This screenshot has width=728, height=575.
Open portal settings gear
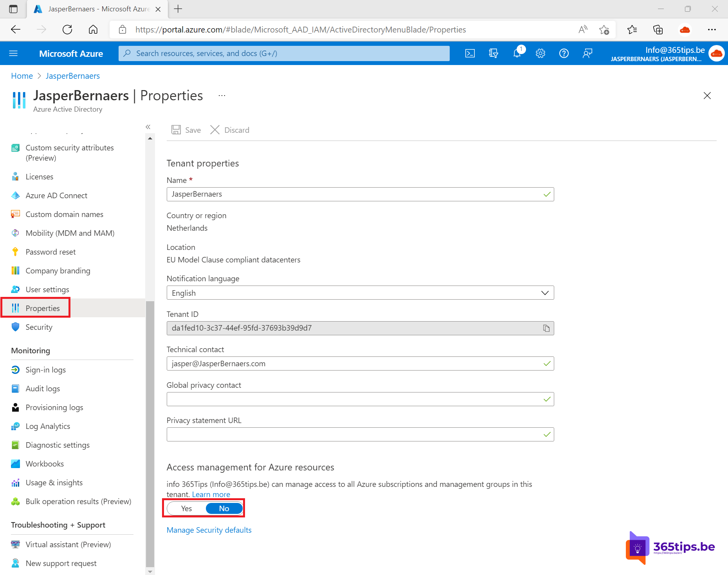[x=541, y=53]
